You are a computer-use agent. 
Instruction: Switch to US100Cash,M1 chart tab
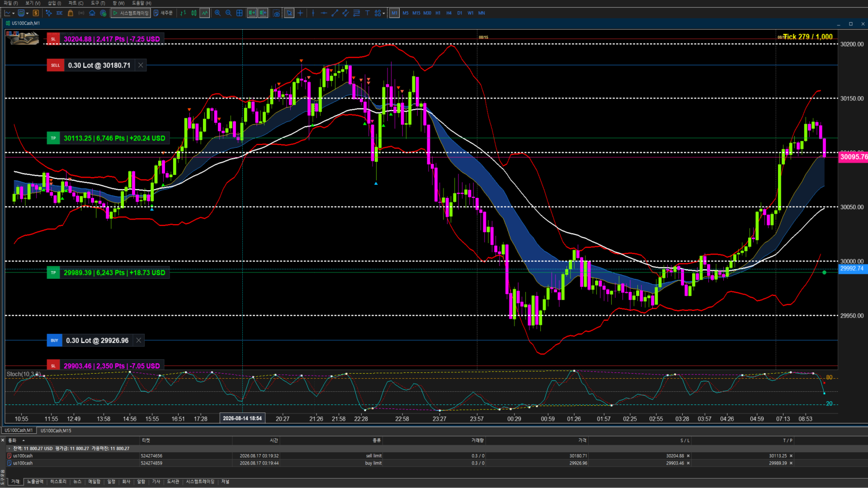pyautogui.click(x=19, y=431)
